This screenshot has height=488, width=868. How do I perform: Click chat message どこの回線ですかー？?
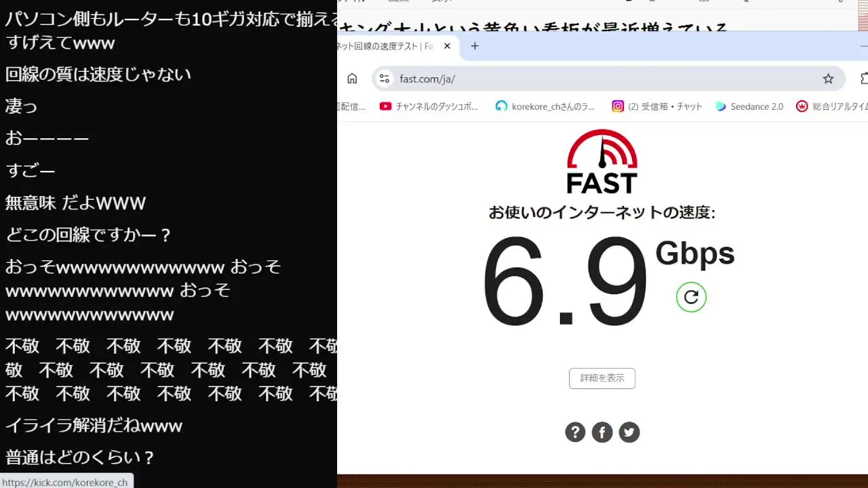[89, 235]
